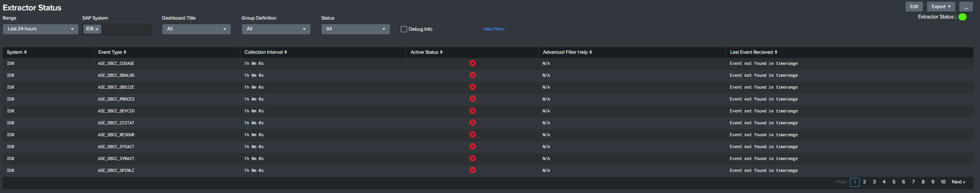The width and height of the screenshot is (980, 193).
Task: Click the green Extractor Status indicator
Action: [962, 17]
